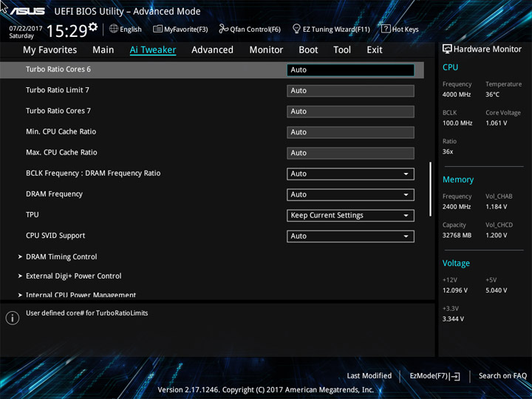Image resolution: width=532 pixels, height=399 pixels.
Task: Click the CPU temperature 36°C value
Action: pos(492,95)
